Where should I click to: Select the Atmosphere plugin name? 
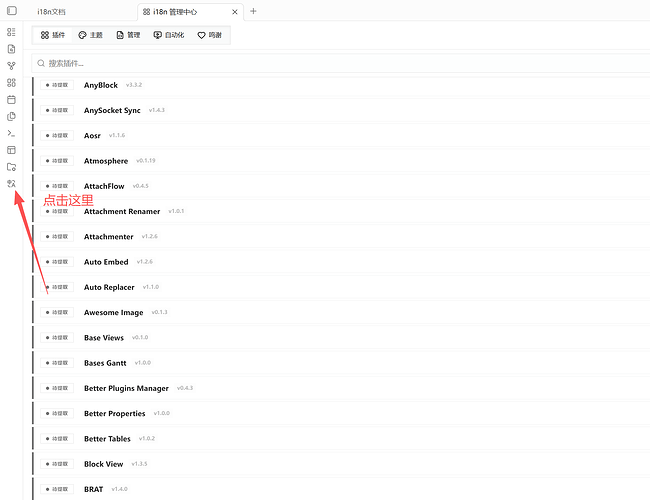tap(106, 161)
